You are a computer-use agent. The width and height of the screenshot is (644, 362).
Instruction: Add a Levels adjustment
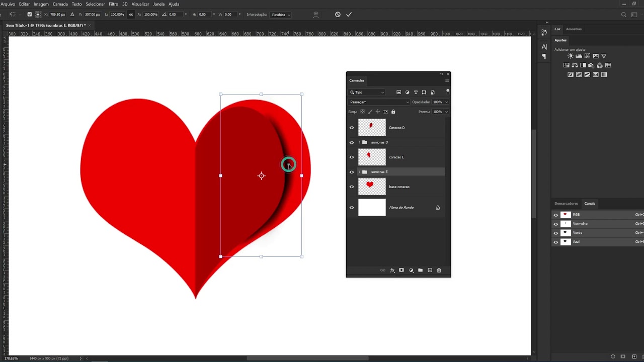point(579,56)
